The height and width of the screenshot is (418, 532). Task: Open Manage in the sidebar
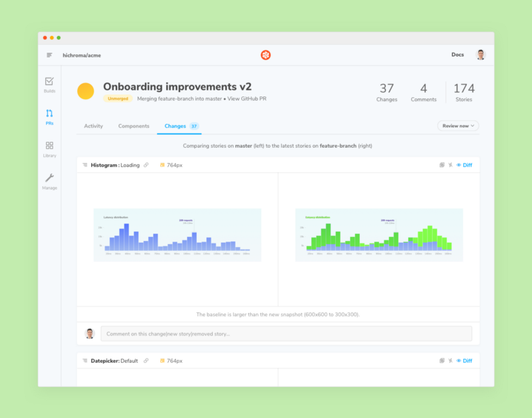click(49, 182)
